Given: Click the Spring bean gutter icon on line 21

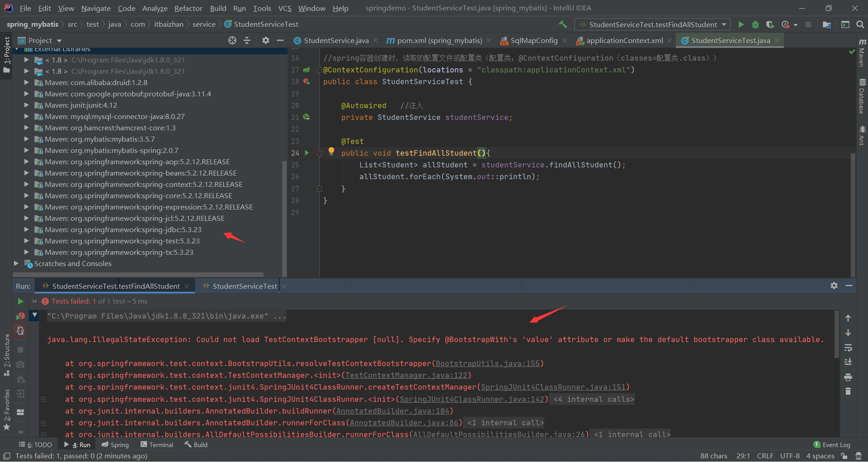Looking at the screenshot, I should click(x=307, y=117).
